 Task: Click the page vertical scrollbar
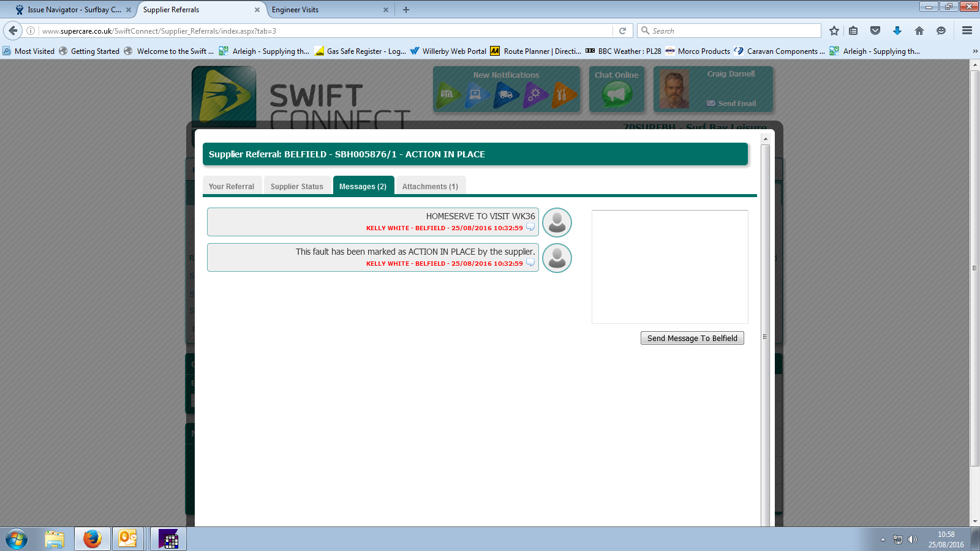(x=975, y=268)
